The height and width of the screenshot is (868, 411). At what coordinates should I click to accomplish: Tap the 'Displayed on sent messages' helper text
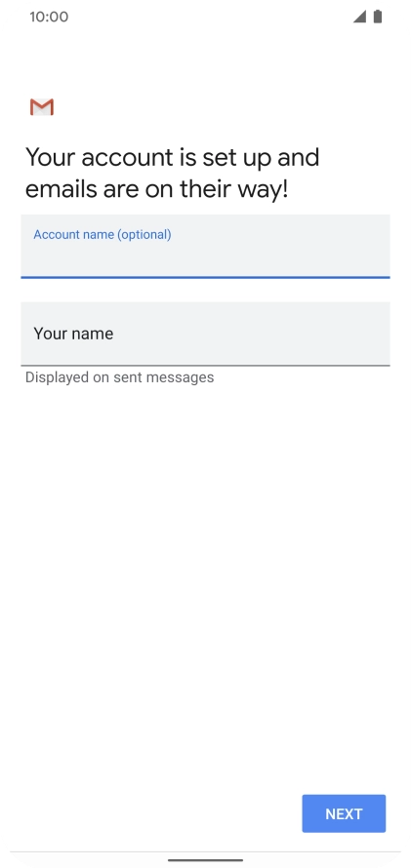point(120,377)
